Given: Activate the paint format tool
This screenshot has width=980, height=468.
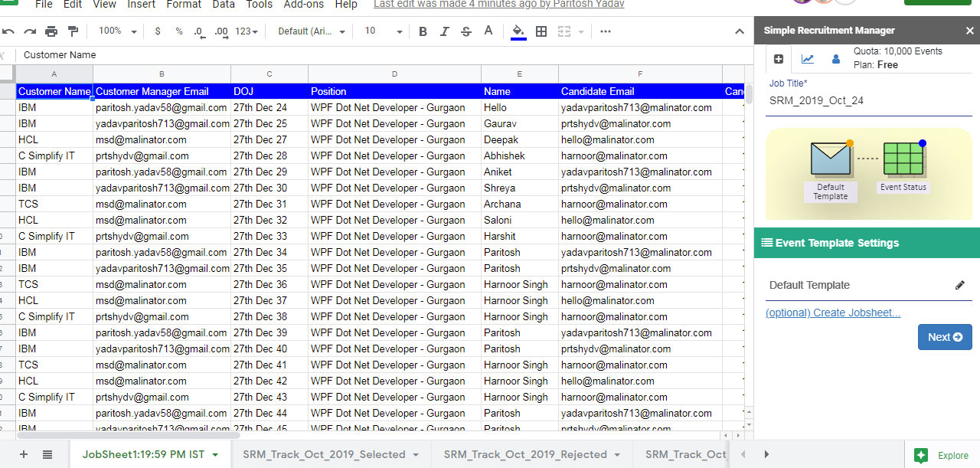Looking at the screenshot, I should tap(73, 31).
